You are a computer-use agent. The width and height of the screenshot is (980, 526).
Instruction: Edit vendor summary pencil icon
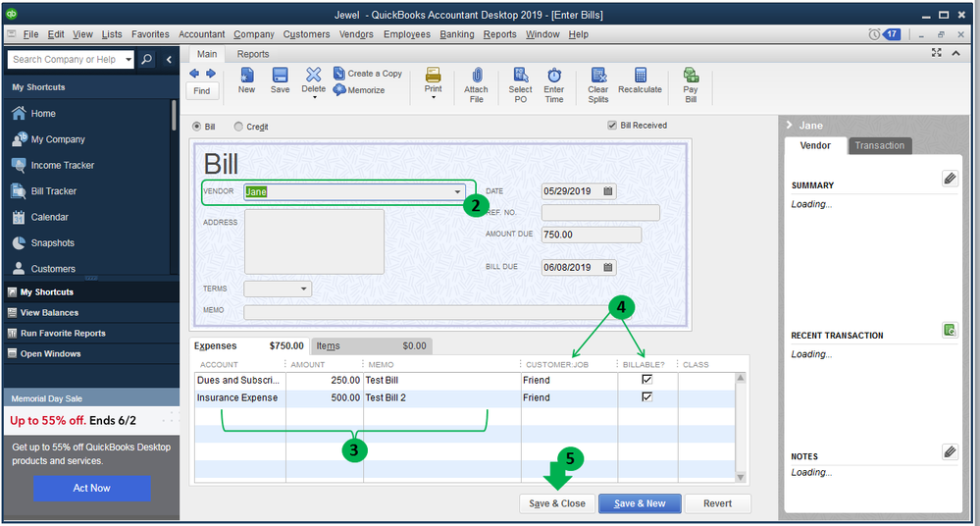pos(950,179)
